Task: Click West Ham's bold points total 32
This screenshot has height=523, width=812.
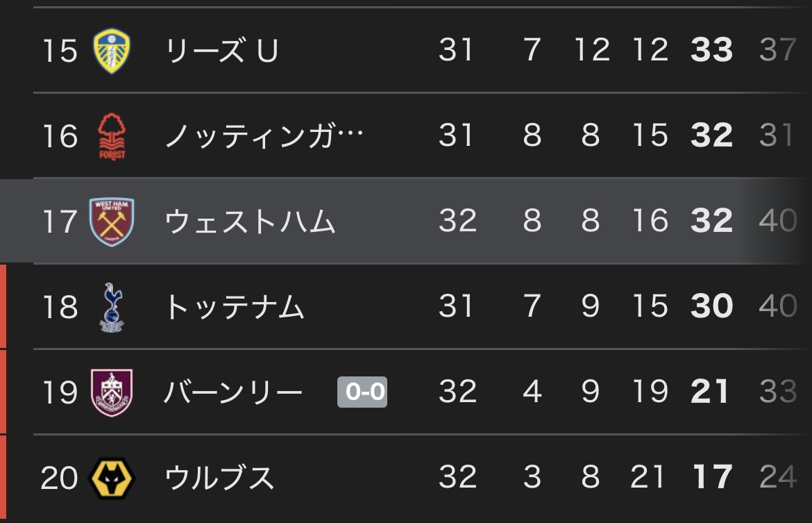Action: pos(712,222)
